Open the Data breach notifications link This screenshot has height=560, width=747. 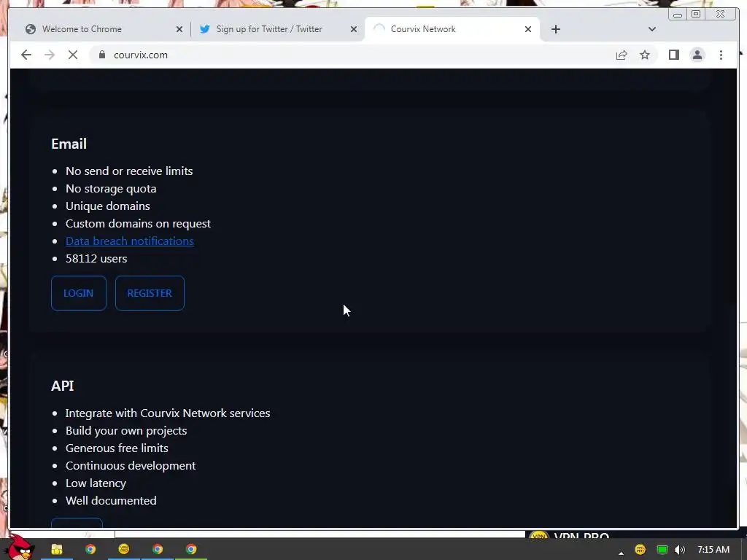(x=130, y=241)
